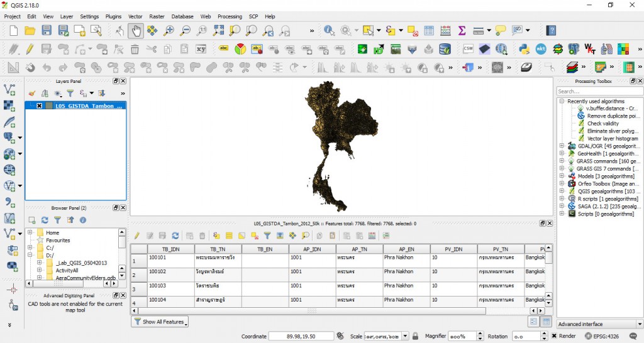Click the Zoom Full extent icon
644x343 pixels.
(218, 30)
